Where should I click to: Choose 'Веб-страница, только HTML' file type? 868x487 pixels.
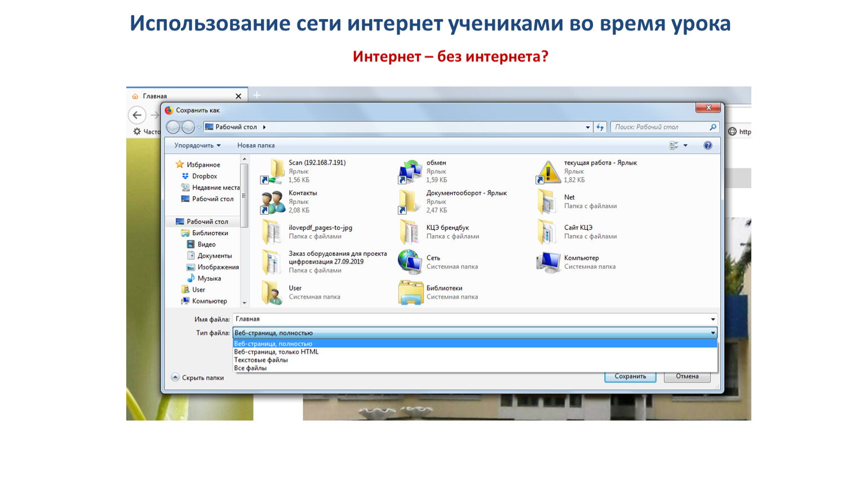click(x=276, y=352)
